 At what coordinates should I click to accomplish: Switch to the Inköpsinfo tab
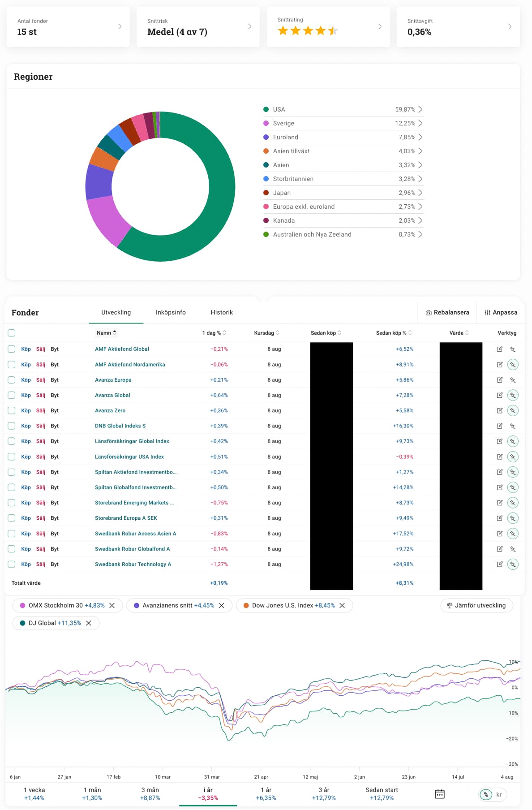pos(171,312)
